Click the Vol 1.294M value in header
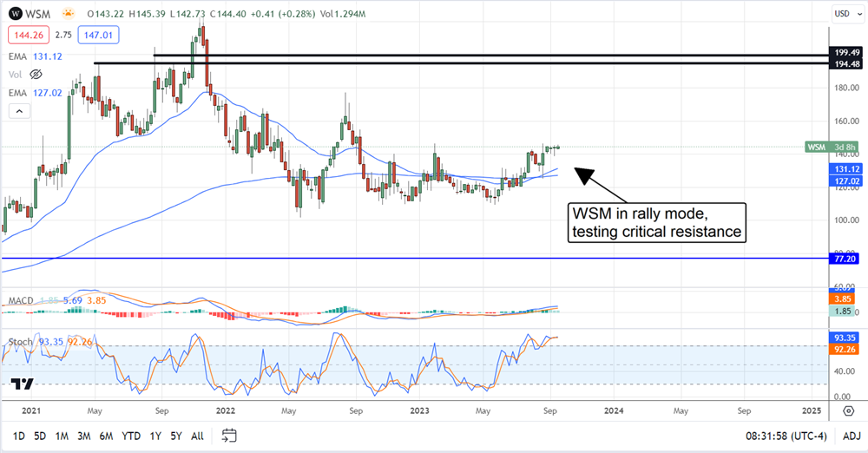This screenshot has width=868, height=453. pyautogui.click(x=342, y=13)
